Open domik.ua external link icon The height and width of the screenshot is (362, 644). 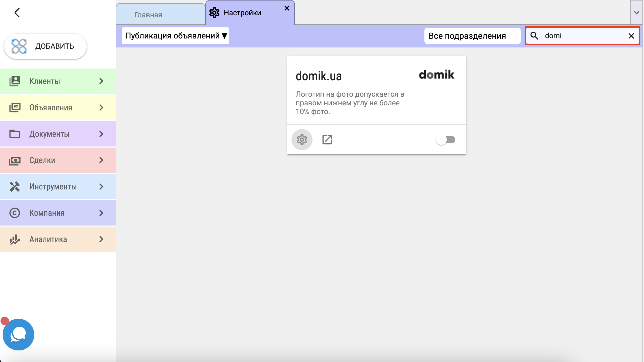327,140
